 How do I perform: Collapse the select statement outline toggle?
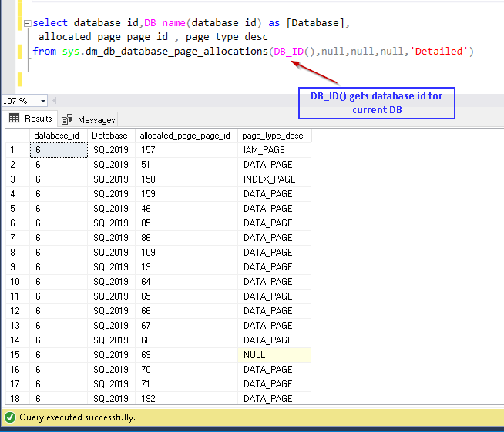(26, 23)
